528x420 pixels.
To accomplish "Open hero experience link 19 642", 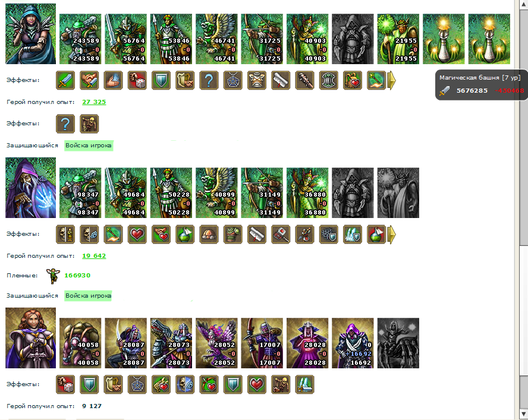I will pos(94,256).
